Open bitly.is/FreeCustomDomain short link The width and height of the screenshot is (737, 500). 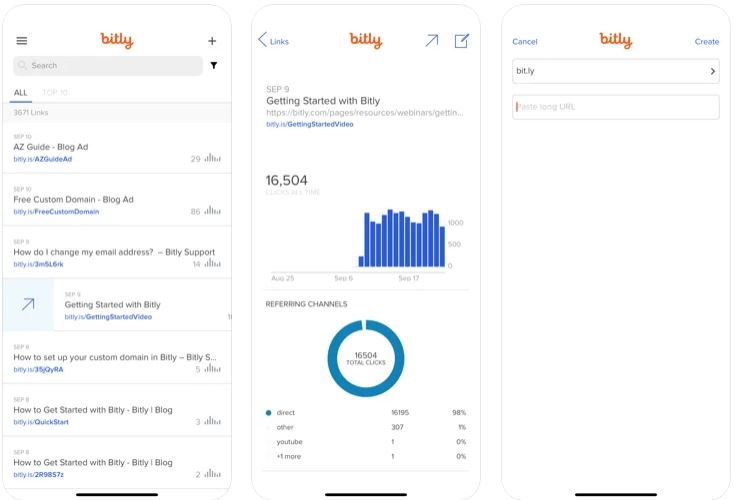pyautogui.click(x=56, y=212)
